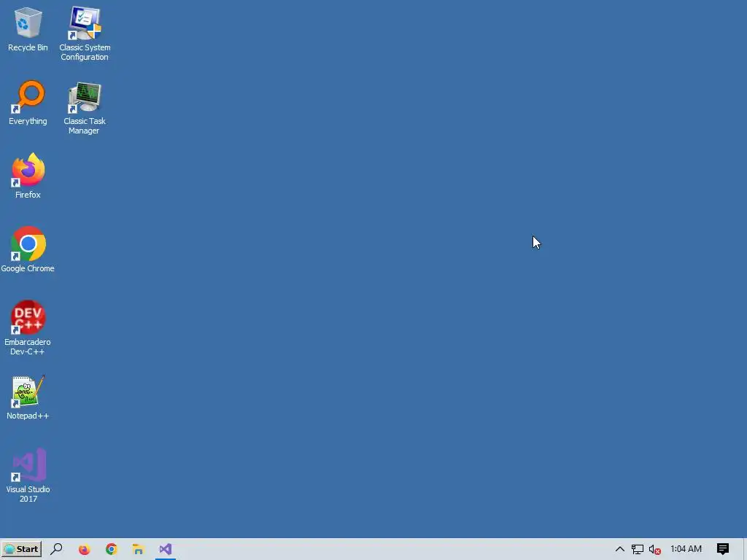Screen dimensions: 747x560
Task: Open the Action Center notifications icon
Action: 723,549
